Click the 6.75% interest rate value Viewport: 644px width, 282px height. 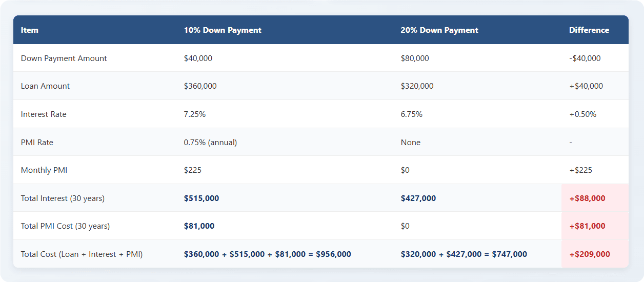click(x=412, y=114)
